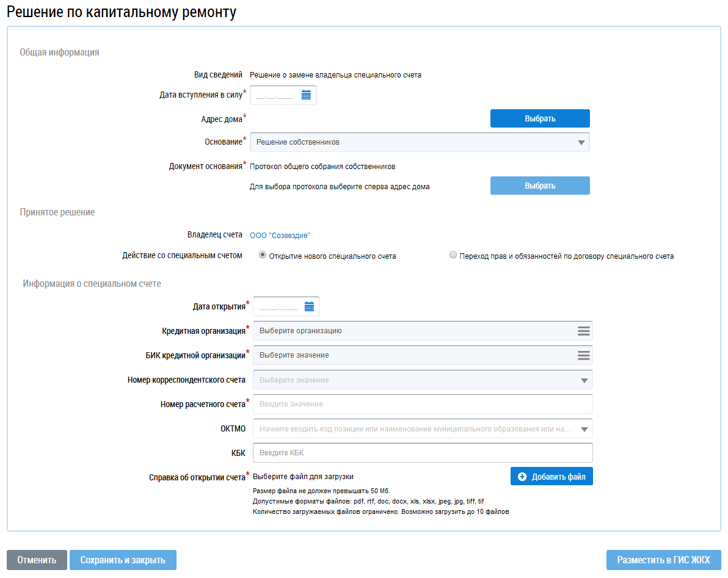Screen dimensions: 728x578
Task: Click list icon in БИК кредитной организации field
Action: [583, 355]
